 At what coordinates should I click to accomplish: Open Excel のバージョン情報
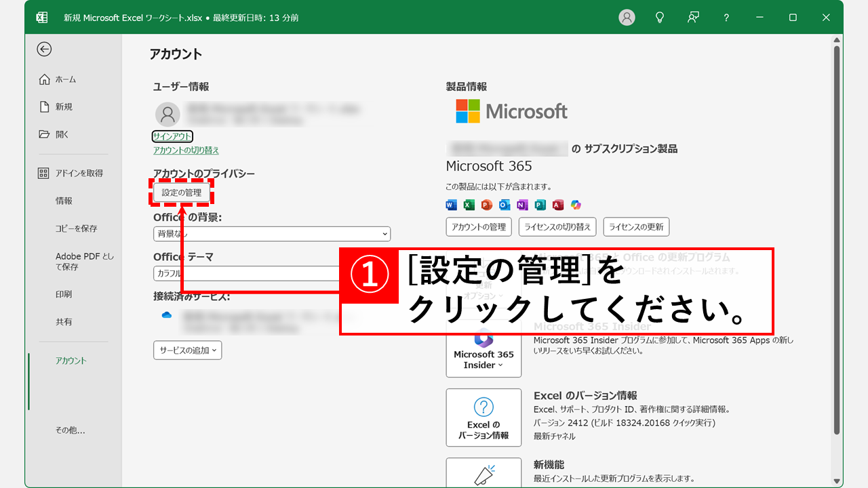[x=483, y=418]
